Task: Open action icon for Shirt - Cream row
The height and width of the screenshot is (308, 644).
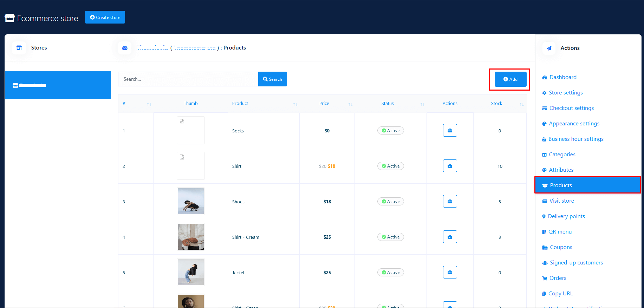Action: pos(450,237)
